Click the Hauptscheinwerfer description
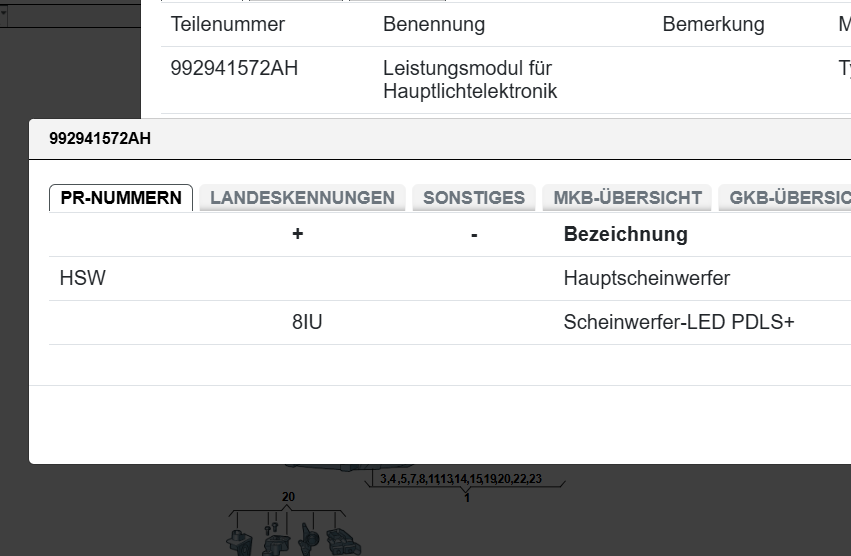This screenshot has width=851, height=556. [646, 279]
